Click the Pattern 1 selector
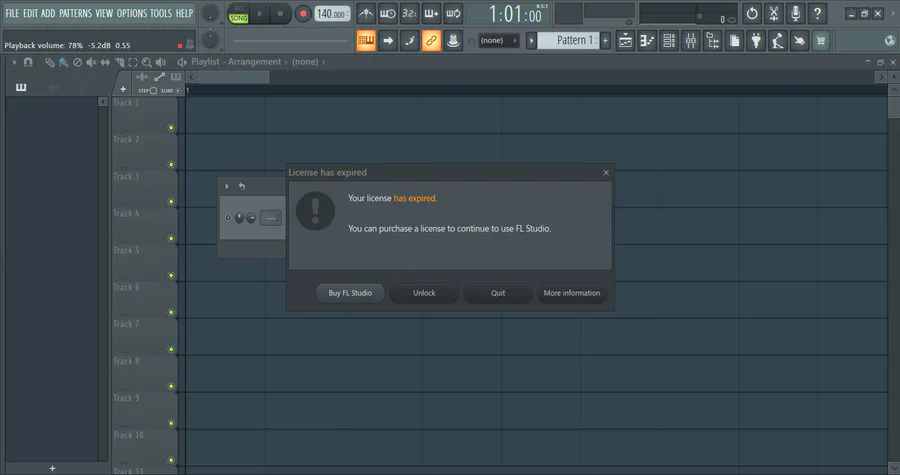The width and height of the screenshot is (900, 475). (x=568, y=41)
